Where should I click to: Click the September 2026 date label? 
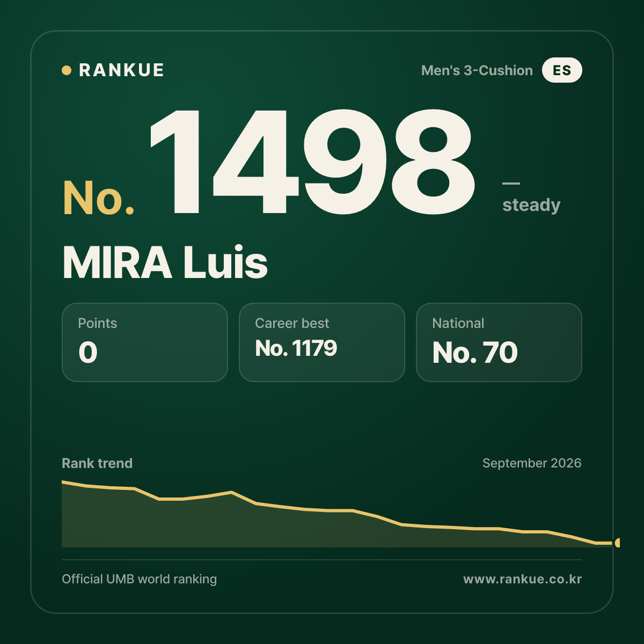[532, 463]
